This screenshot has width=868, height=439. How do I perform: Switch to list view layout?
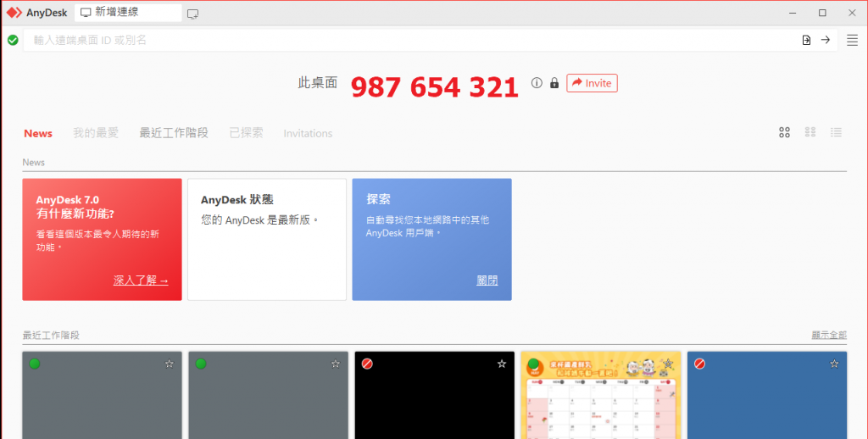(x=836, y=132)
